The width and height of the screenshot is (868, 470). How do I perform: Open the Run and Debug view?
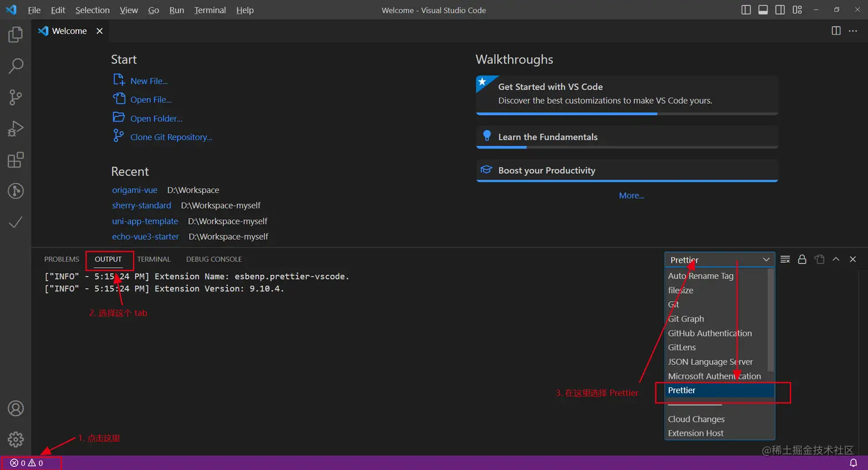(15, 129)
